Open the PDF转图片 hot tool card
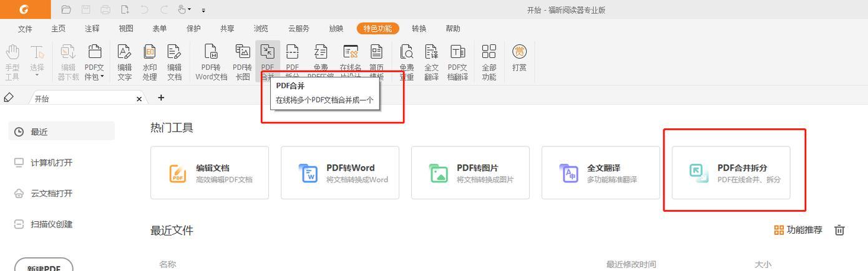The width and height of the screenshot is (868, 271). pos(471,173)
